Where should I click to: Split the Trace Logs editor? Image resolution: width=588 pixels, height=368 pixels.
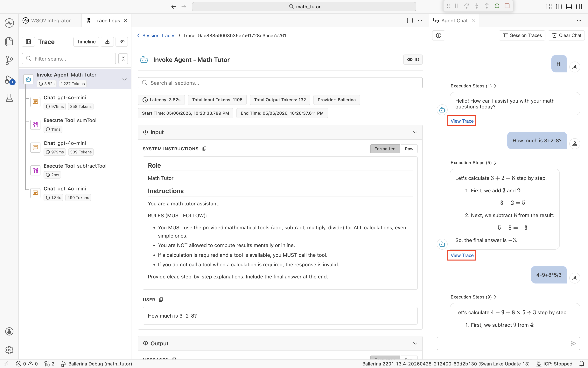coord(410,20)
